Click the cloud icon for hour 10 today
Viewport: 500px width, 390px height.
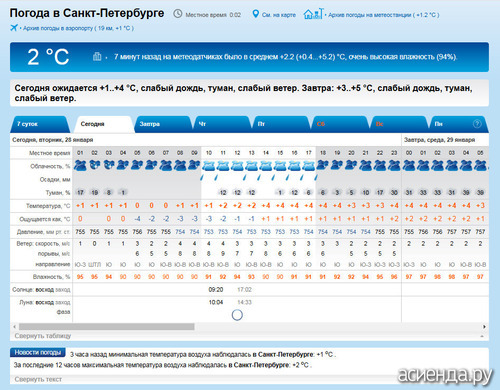[209, 166]
